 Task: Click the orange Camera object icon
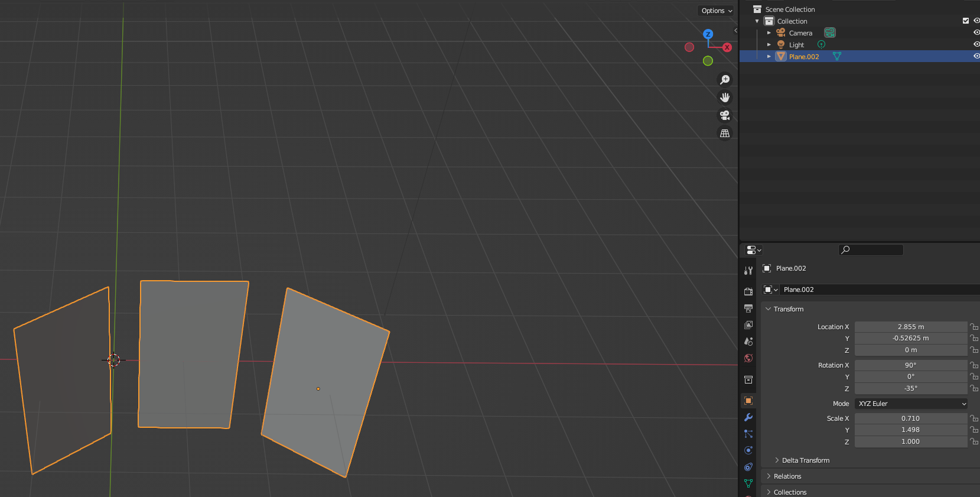[x=781, y=33]
